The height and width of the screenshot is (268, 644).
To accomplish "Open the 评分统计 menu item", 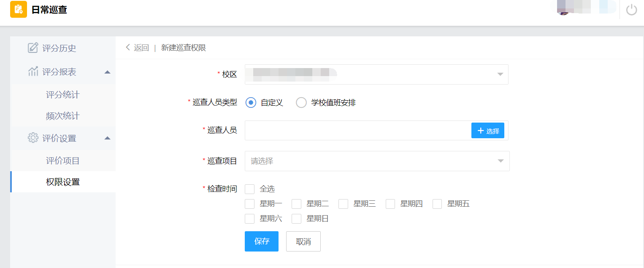I will tap(62, 95).
